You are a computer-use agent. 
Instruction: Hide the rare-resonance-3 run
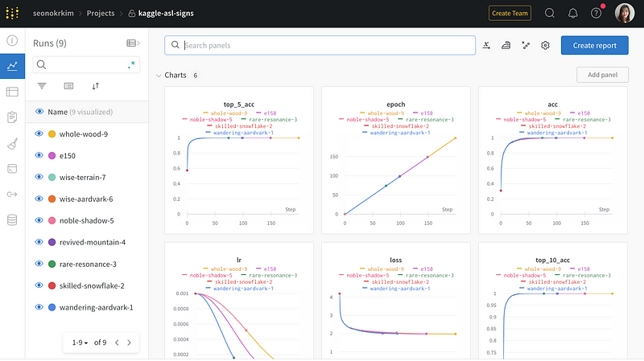coord(39,264)
